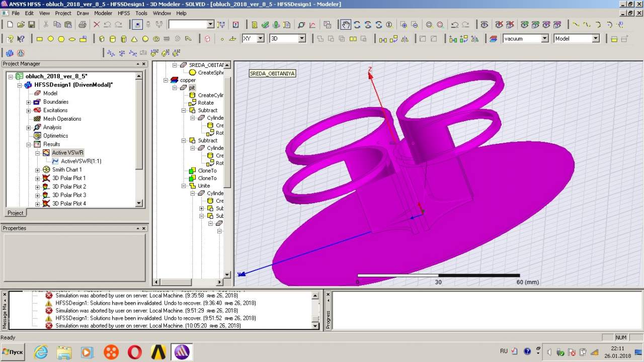
Task: Click the Windows Start button
Action: [x=13, y=352]
